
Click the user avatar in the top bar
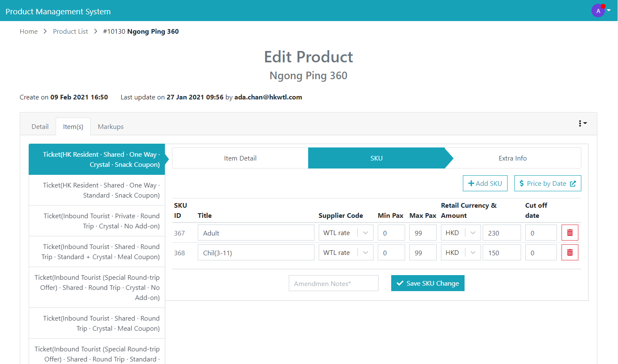[598, 10]
